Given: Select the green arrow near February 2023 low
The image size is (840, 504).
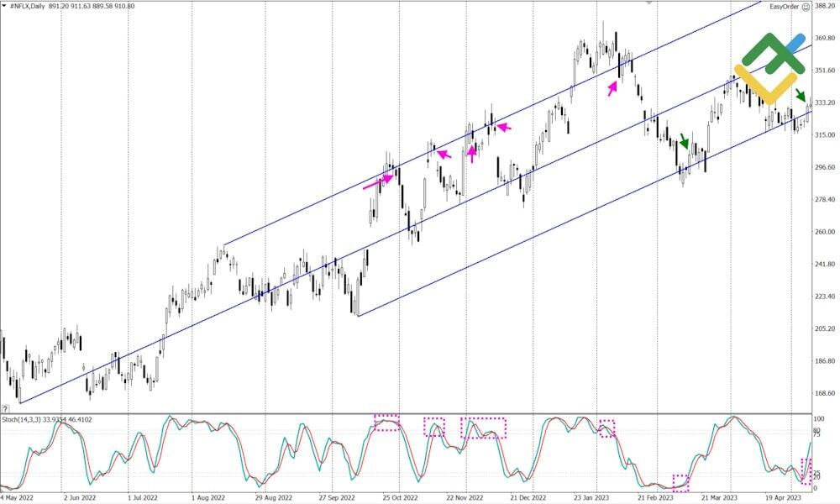Looking at the screenshot, I should pos(685,141).
